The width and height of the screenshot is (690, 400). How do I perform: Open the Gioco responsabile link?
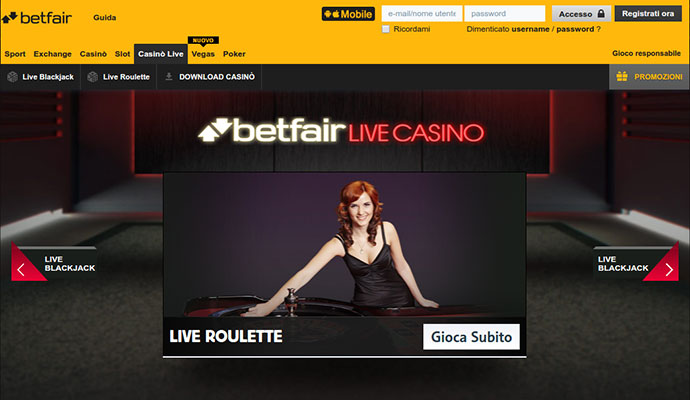coord(646,53)
